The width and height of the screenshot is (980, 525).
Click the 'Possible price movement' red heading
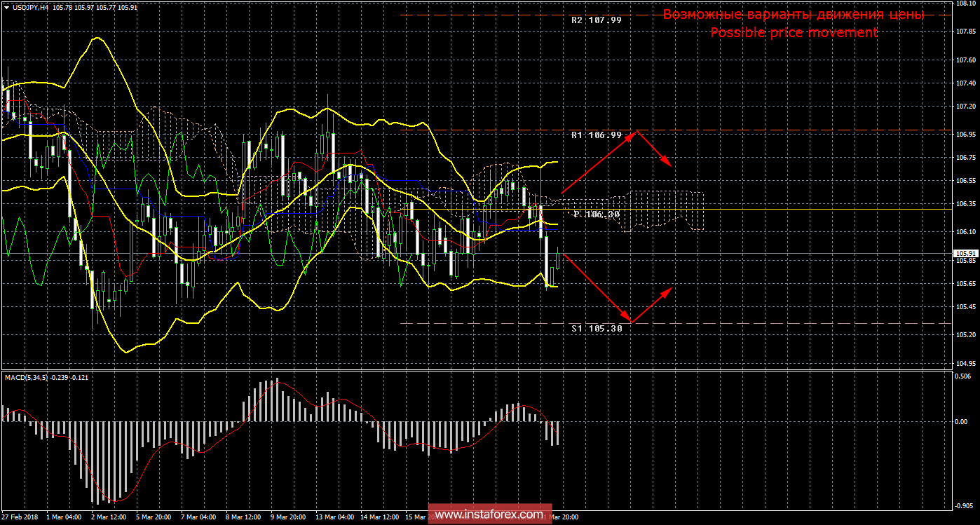tap(794, 33)
